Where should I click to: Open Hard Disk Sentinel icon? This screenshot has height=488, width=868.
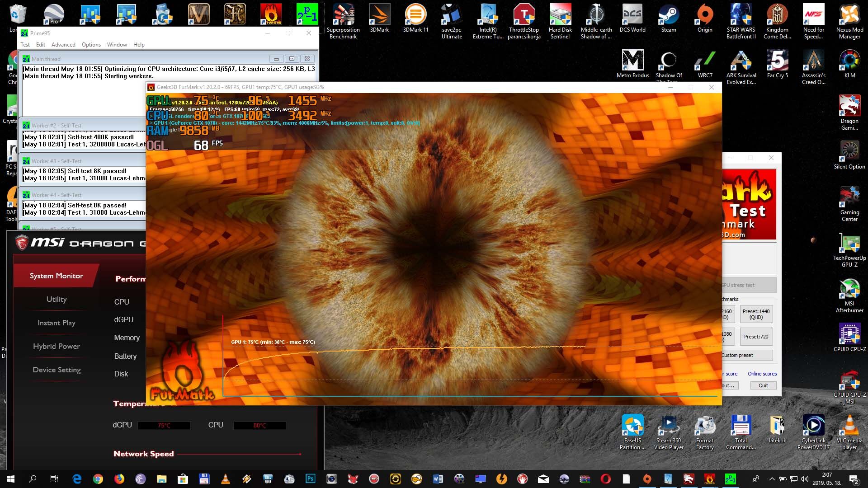tap(560, 21)
